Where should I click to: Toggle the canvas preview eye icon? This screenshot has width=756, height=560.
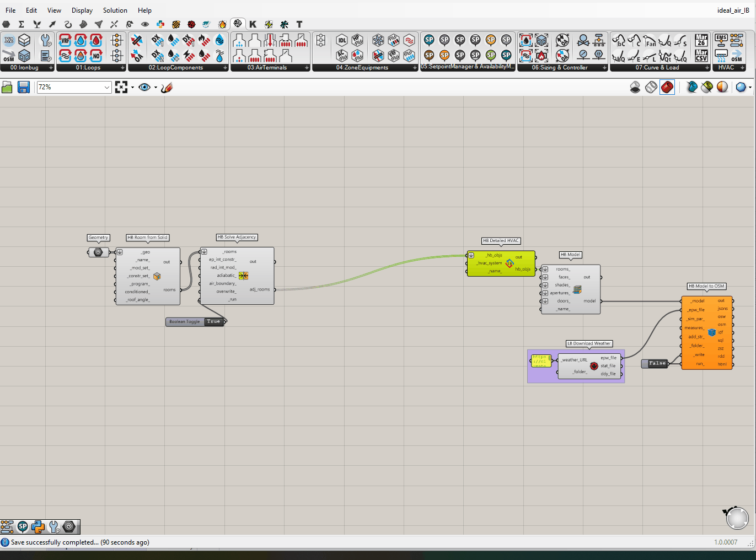(144, 87)
